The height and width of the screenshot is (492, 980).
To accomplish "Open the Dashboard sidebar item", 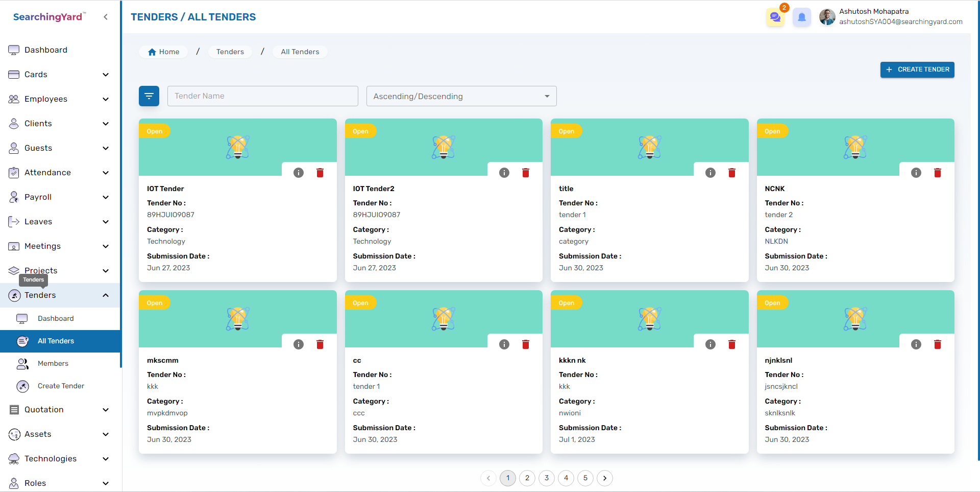I will (46, 50).
